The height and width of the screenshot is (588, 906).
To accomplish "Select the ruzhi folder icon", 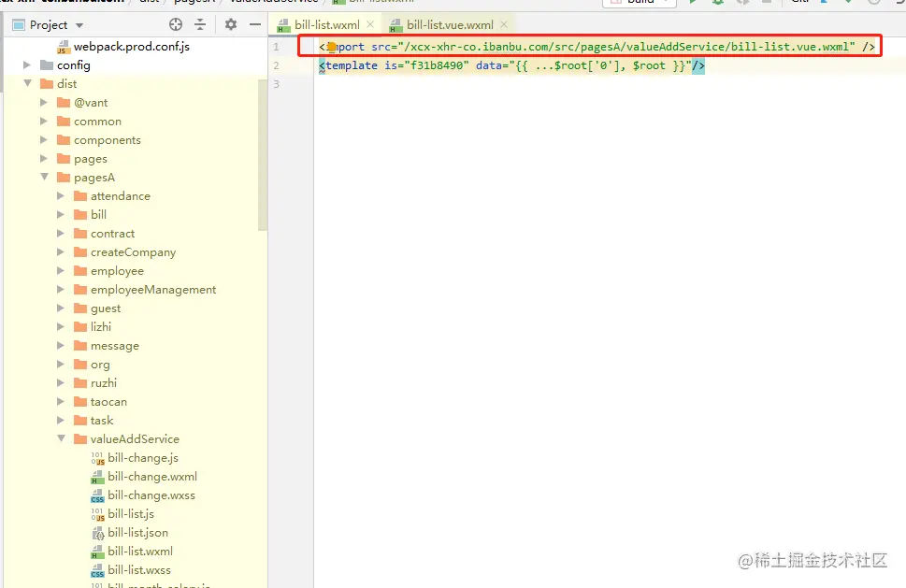I will 80,382.
